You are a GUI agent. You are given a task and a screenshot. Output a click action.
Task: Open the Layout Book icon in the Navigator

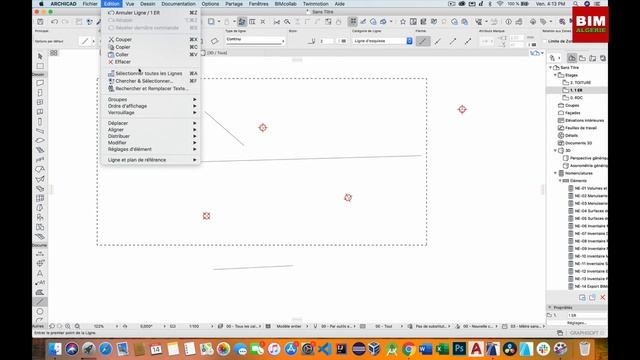[593, 58]
